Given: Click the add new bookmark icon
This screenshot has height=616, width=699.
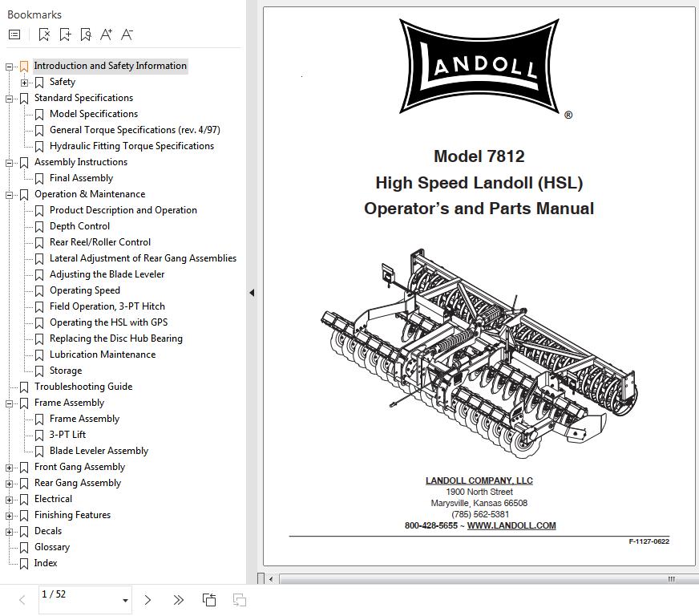Looking at the screenshot, I should pyautogui.click(x=65, y=34).
